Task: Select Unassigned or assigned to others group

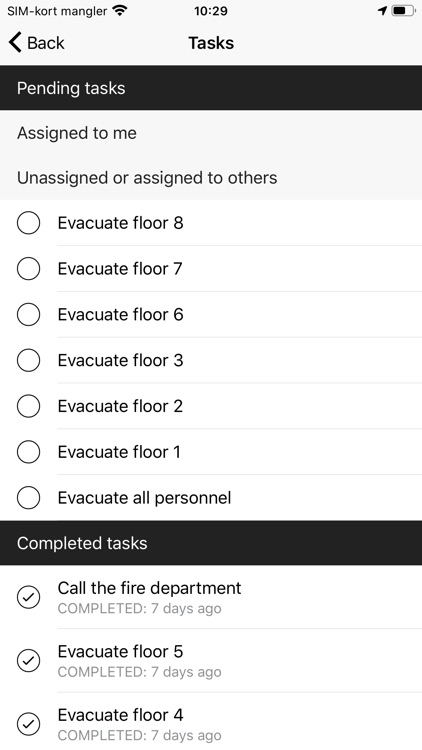Action: pos(211,177)
